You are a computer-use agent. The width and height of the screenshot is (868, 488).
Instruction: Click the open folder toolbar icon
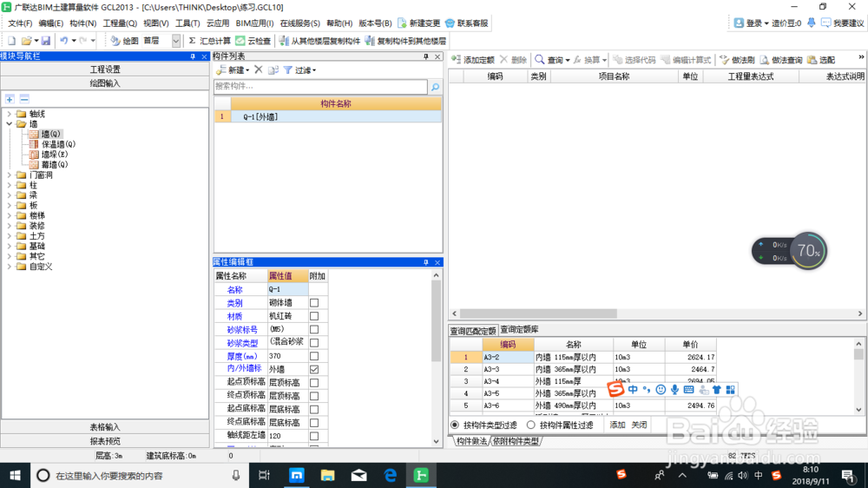26,41
